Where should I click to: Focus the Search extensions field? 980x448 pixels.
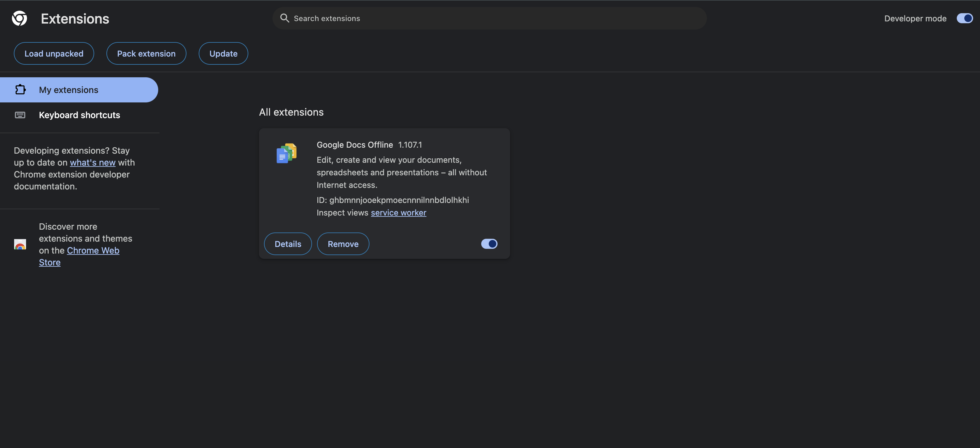(490, 18)
